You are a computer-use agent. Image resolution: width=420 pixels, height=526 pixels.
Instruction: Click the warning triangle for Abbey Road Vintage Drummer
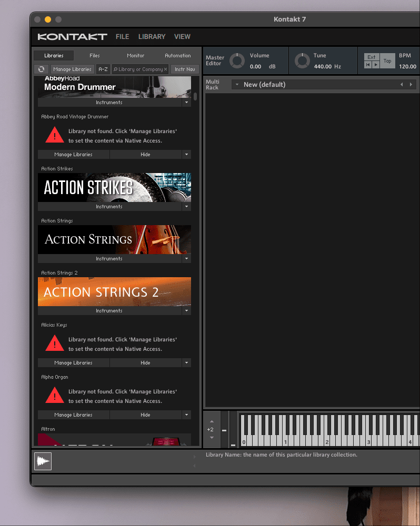[x=54, y=135]
